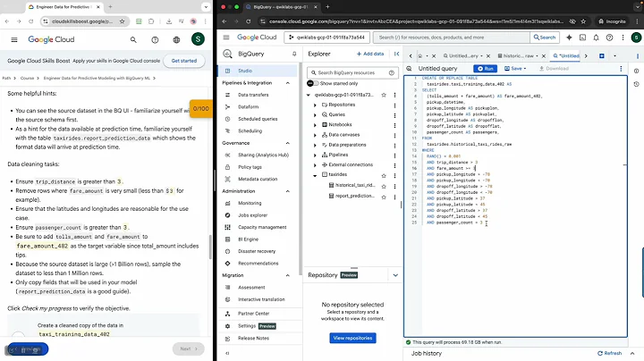Click the Search BigQuery resources field
This screenshot has height=361, width=644.
pos(352,72)
